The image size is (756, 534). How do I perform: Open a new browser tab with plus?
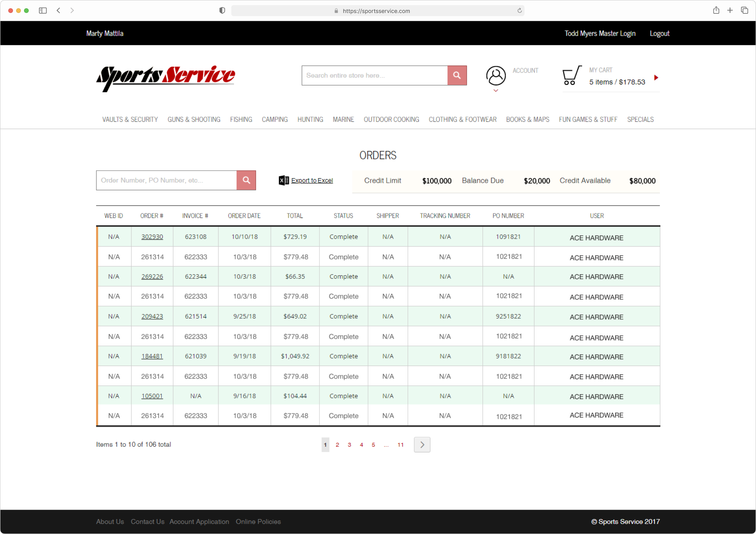(x=730, y=11)
